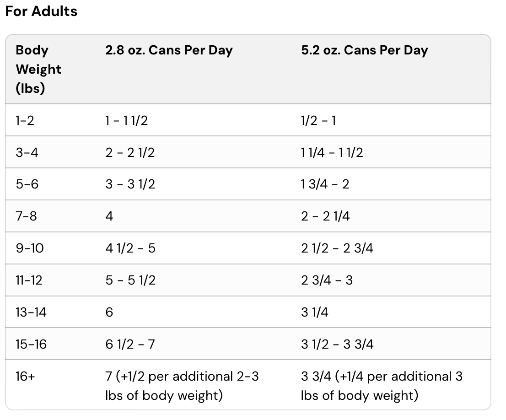Click the '5.2 oz. Cans Per Day' header
The height and width of the screenshot is (420, 506).
point(364,50)
